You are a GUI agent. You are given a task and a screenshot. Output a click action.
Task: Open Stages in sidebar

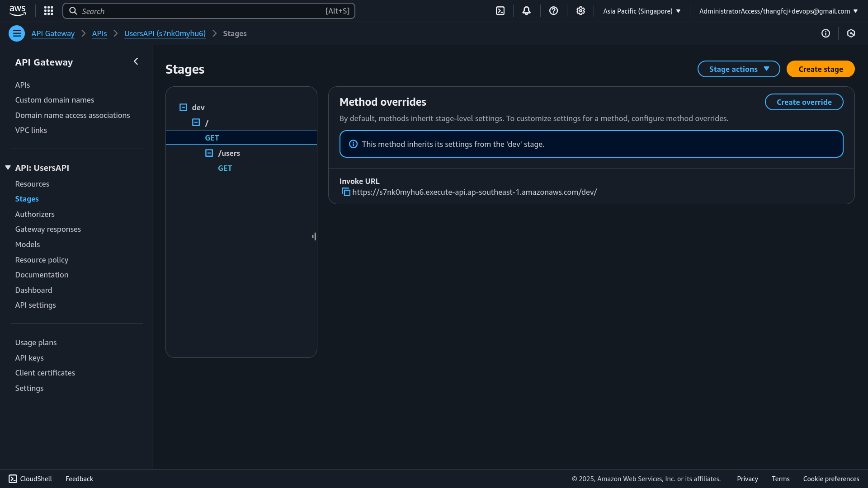[x=27, y=199]
